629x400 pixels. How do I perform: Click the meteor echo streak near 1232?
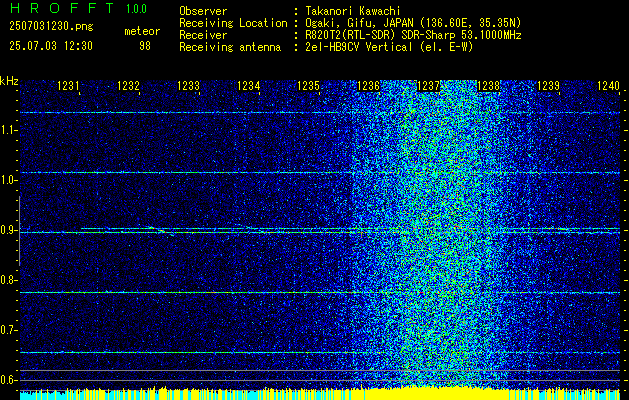(160, 231)
